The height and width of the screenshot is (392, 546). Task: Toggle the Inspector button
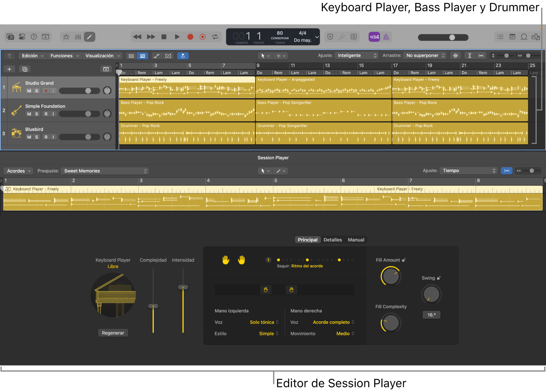tap(22, 37)
